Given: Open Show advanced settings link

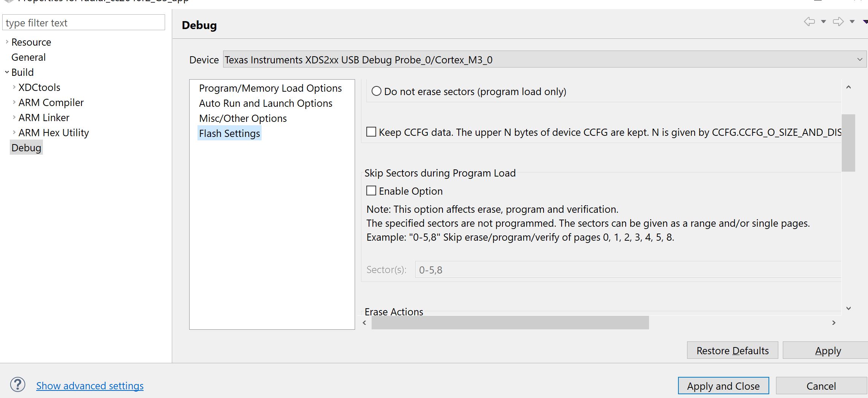Looking at the screenshot, I should point(90,386).
